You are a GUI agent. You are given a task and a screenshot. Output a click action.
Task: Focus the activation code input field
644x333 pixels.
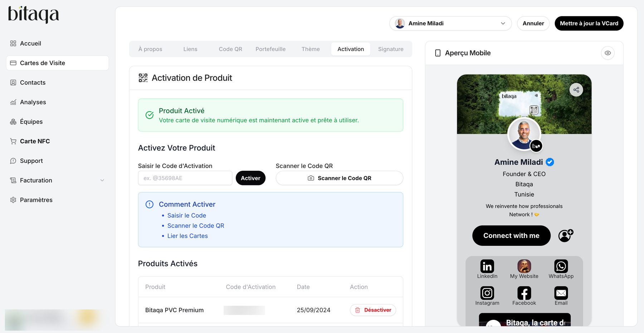point(185,178)
